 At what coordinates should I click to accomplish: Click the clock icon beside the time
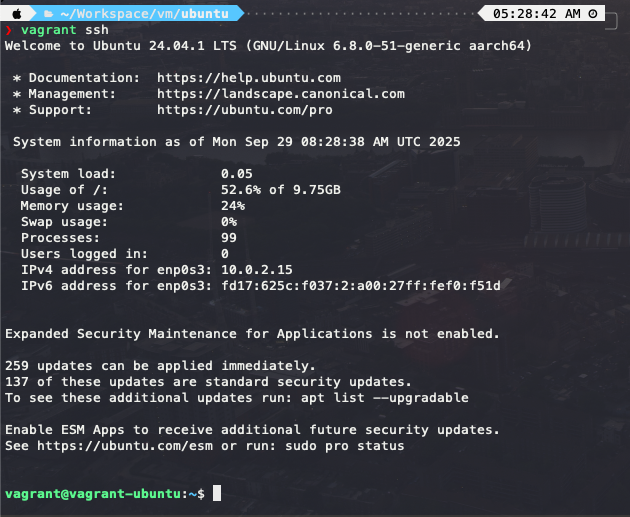pos(593,14)
